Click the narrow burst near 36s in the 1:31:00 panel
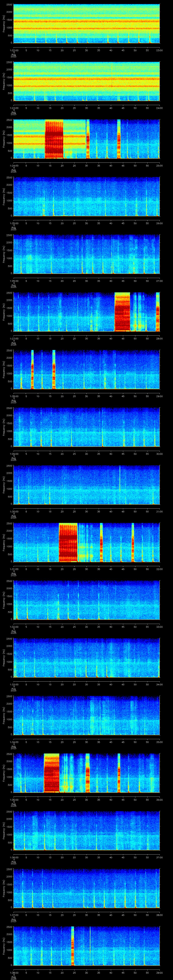The image size is (173, 980). [102, 543]
